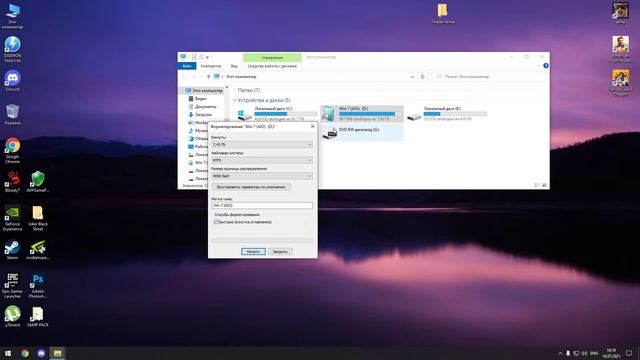Viewport: 640px width, 360px height.
Task: Open the Explorer help question-mark icon
Action: tap(546, 66)
